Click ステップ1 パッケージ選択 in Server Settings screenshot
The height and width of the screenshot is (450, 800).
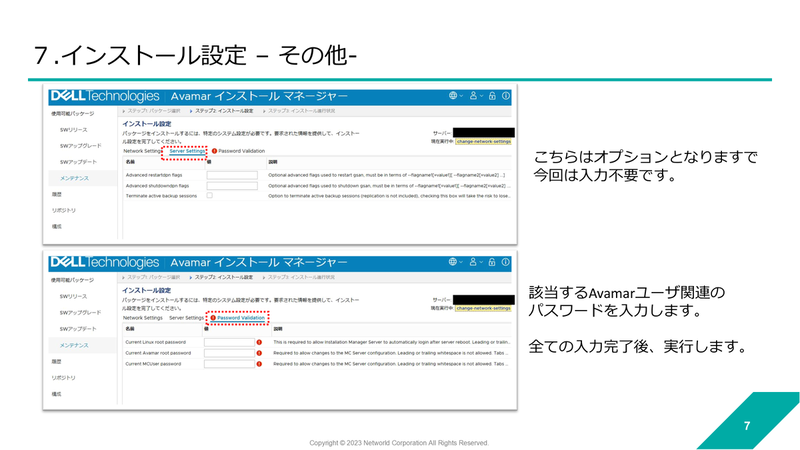point(154,111)
